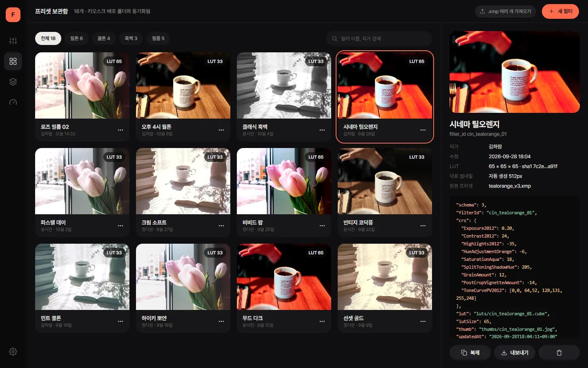Switch to the 쿨톤 4 tab
This screenshot has height=368, width=588.
click(x=104, y=38)
